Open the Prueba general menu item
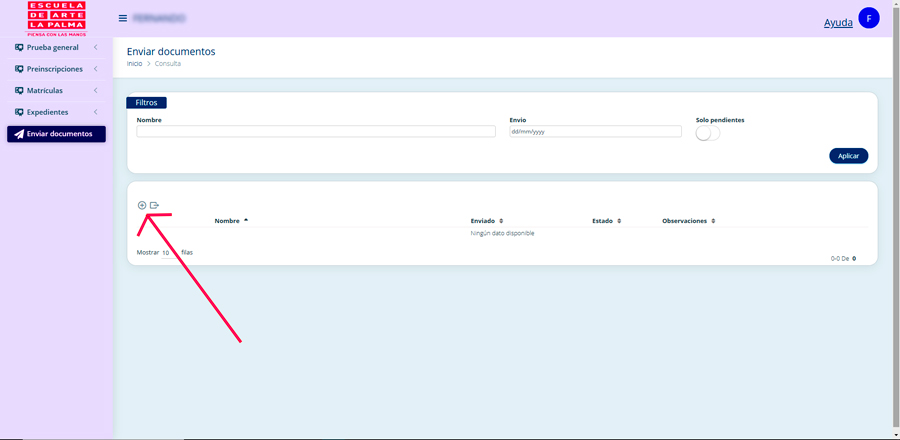 tap(56, 48)
